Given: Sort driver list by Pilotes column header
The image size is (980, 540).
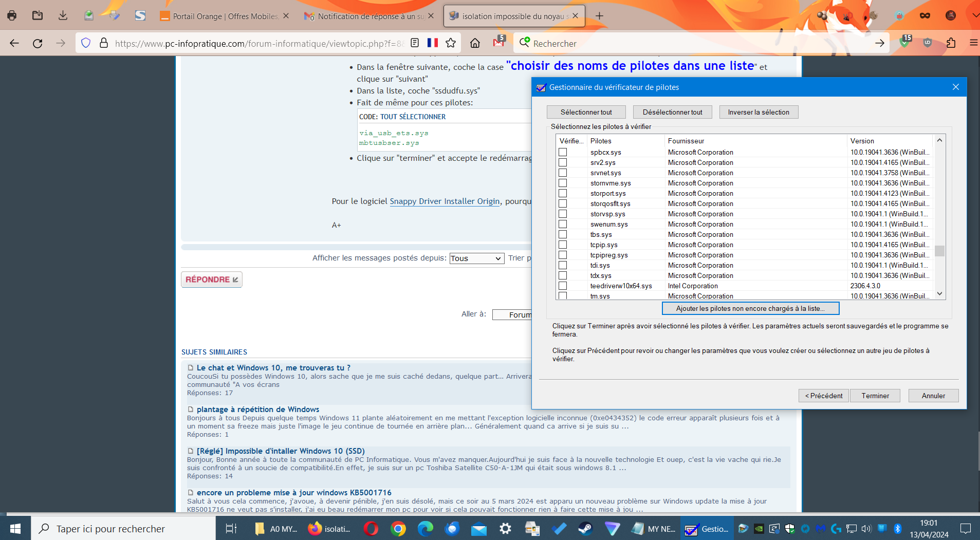Looking at the screenshot, I should 626,141.
